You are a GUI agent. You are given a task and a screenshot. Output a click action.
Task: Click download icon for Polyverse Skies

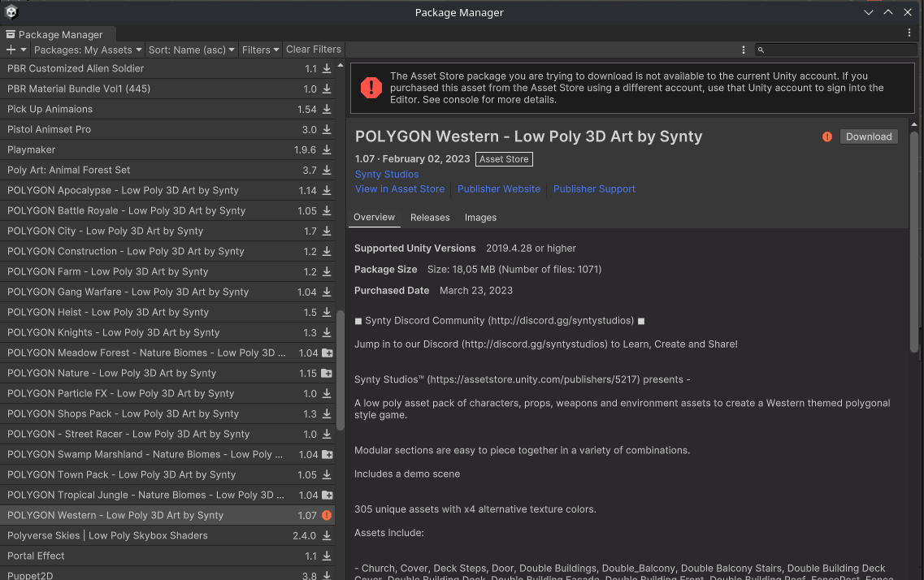coord(327,536)
